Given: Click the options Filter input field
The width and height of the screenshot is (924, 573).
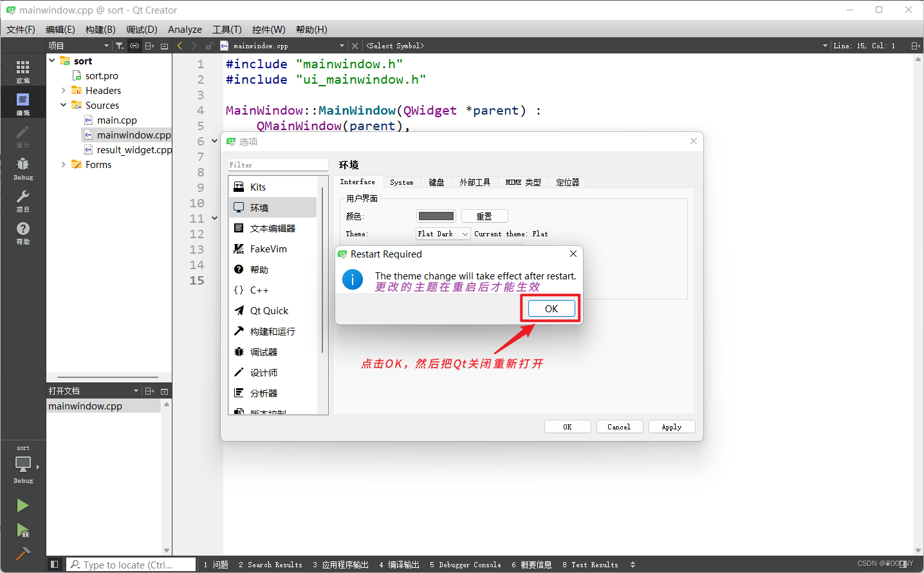Looking at the screenshot, I should [278, 165].
